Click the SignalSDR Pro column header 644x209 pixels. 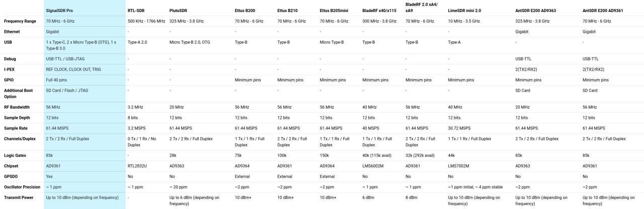[59, 10]
